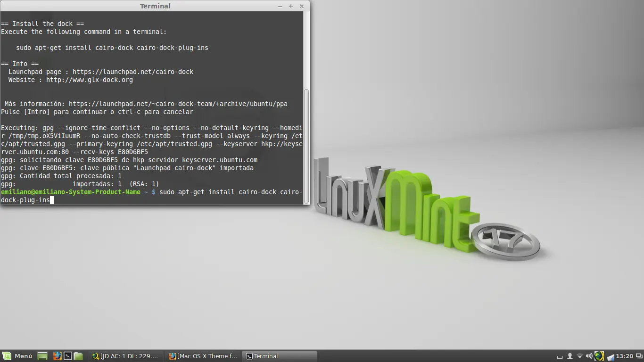644x362 pixels.
Task: Click the "Execute the following command in a terminal:" line
Action: 84,32
